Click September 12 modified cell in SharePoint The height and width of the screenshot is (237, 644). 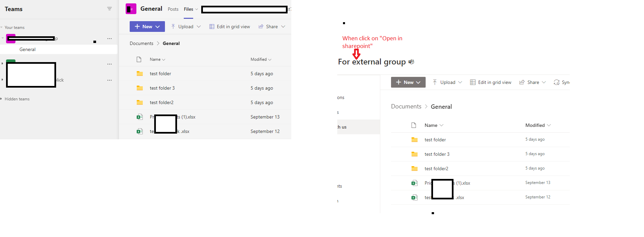click(x=538, y=197)
